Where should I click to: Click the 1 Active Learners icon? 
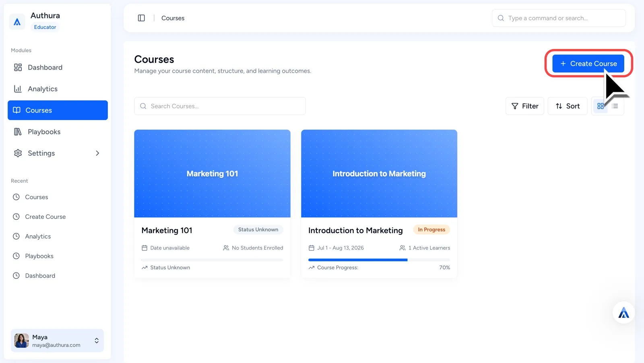click(x=402, y=248)
